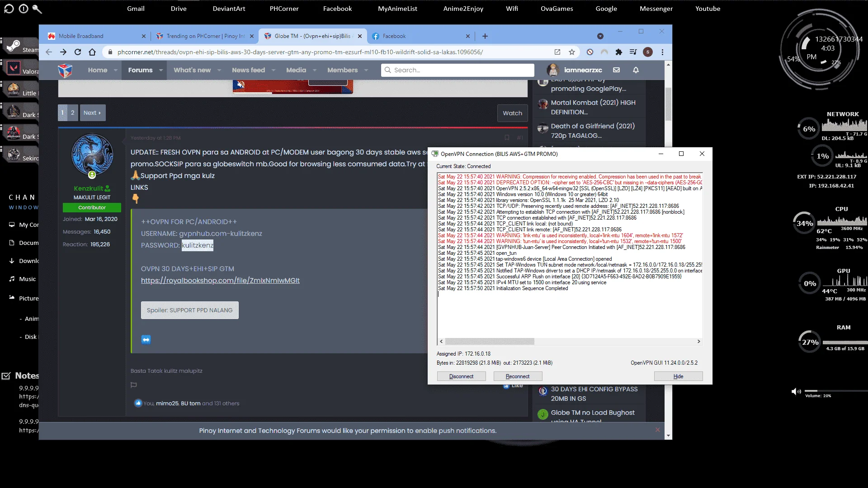This screenshot has width=868, height=488.
Task: Go forward in the browser
Action: tap(63, 52)
